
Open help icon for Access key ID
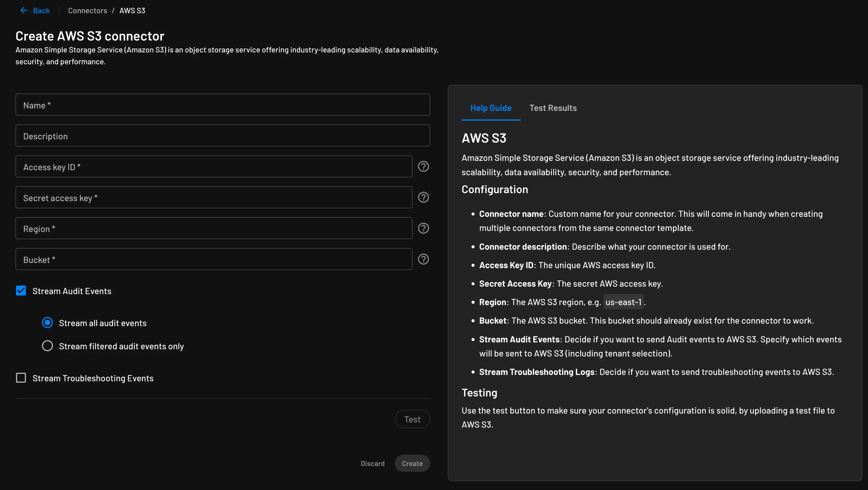[423, 166]
